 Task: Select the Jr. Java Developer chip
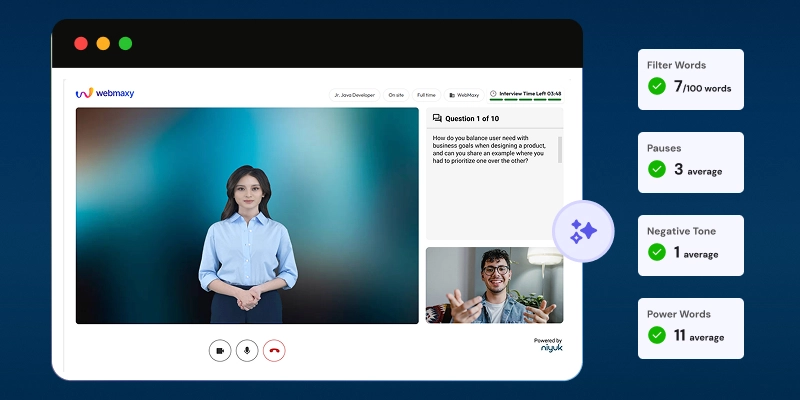(355, 95)
